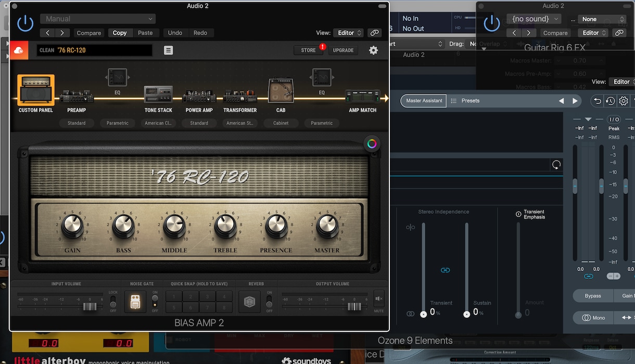Open the Standard dropdown under Preamp
The width and height of the screenshot is (635, 364).
click(x=77, y=123)
